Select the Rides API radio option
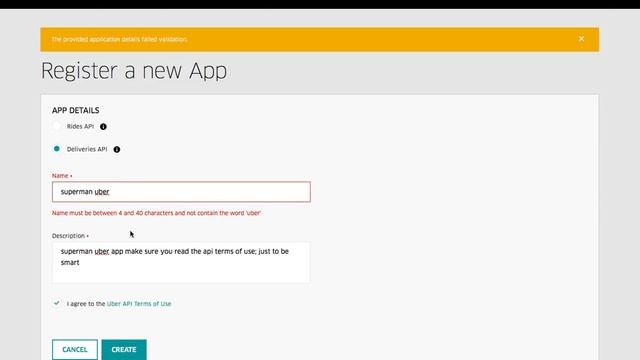Screen dimensions: 640x360 [57, 126]
